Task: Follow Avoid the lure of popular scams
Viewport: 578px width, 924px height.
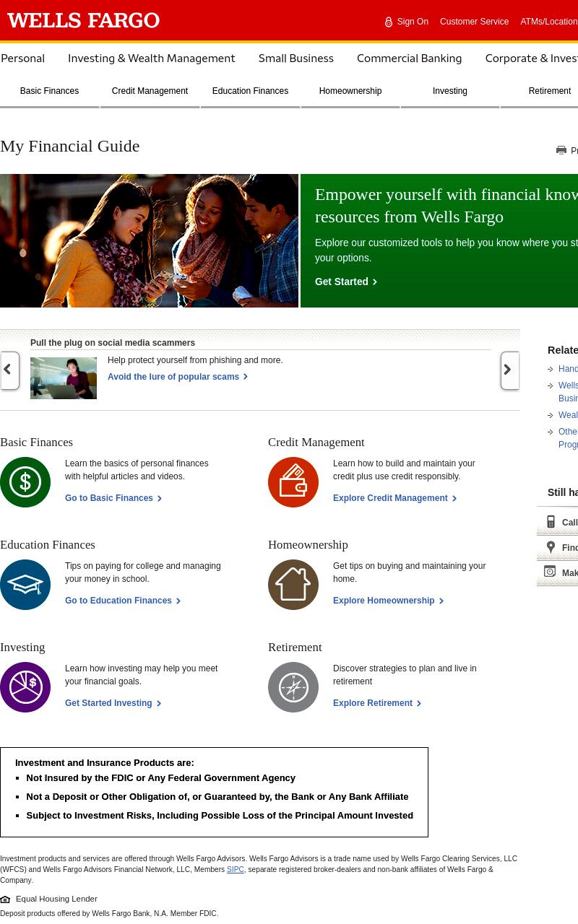Action: tap(177, 377)
